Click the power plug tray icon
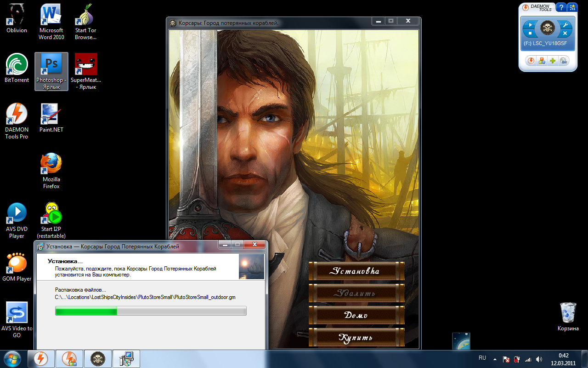The width and height of the screenshot is (588, 368). (517, 359)
